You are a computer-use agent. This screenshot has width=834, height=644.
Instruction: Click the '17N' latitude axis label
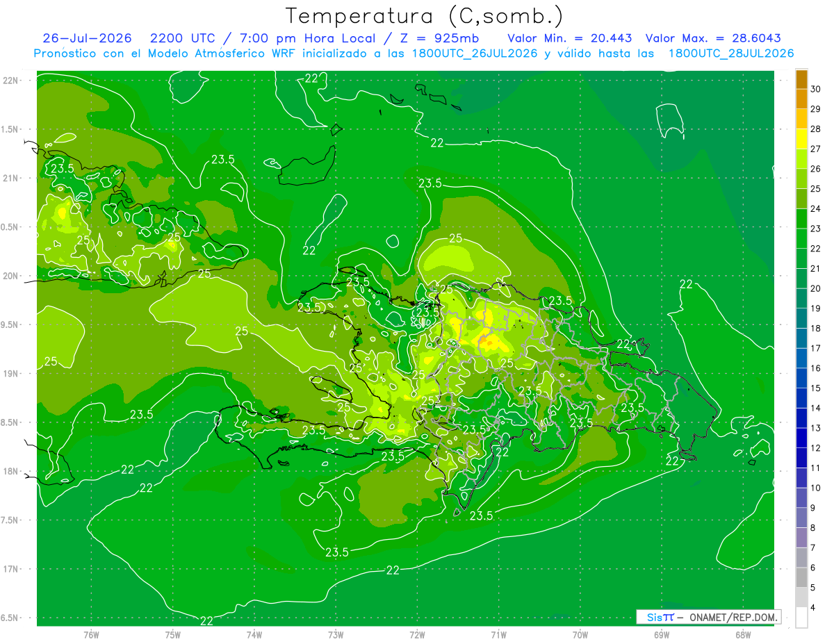[11, 568]
